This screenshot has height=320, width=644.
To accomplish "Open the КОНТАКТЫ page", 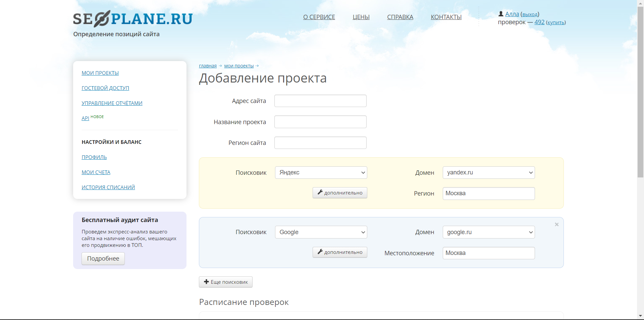I will point(446,17).
